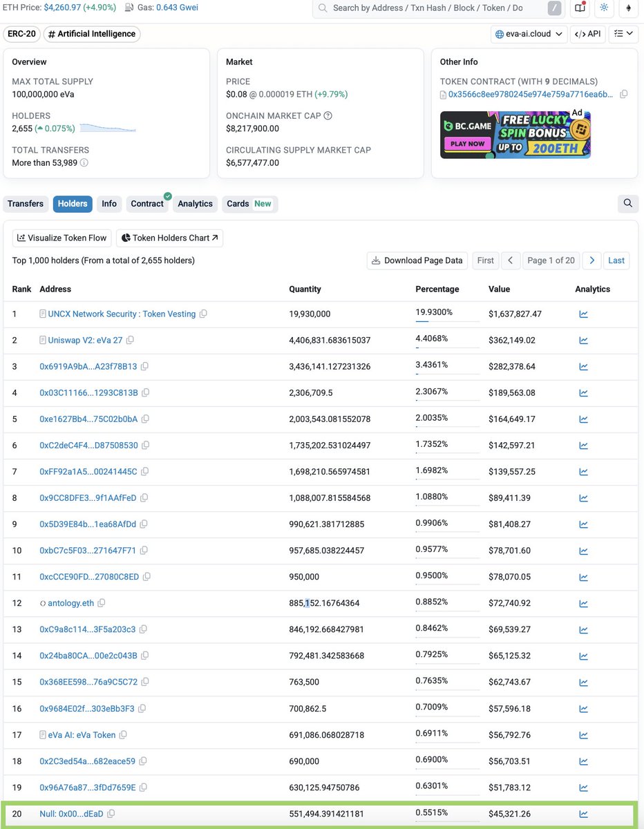Select the Holders tab
The height and width of the screenshot is (829, 644).
click(x=73, y=204)
